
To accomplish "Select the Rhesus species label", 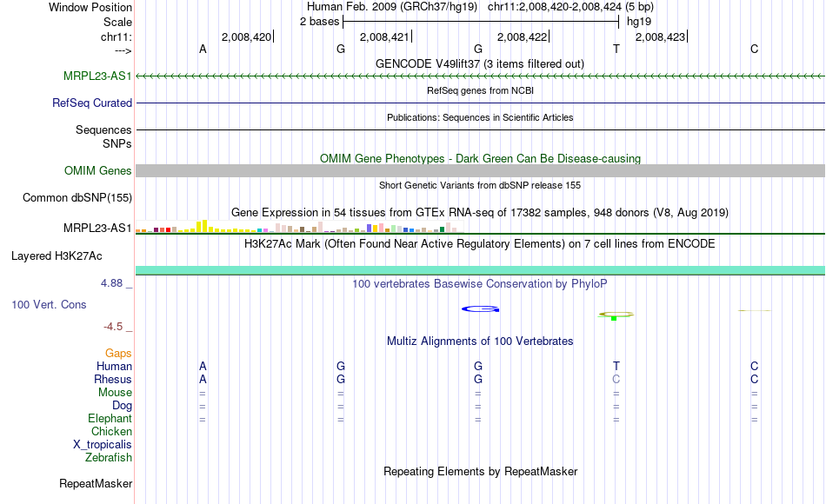I will 113,379.
